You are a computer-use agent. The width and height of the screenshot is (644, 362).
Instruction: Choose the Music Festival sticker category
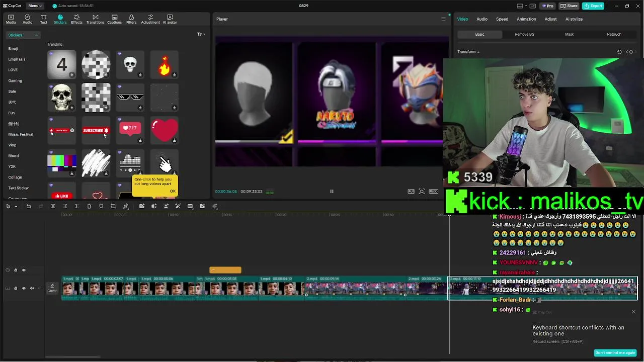point(21,134)
